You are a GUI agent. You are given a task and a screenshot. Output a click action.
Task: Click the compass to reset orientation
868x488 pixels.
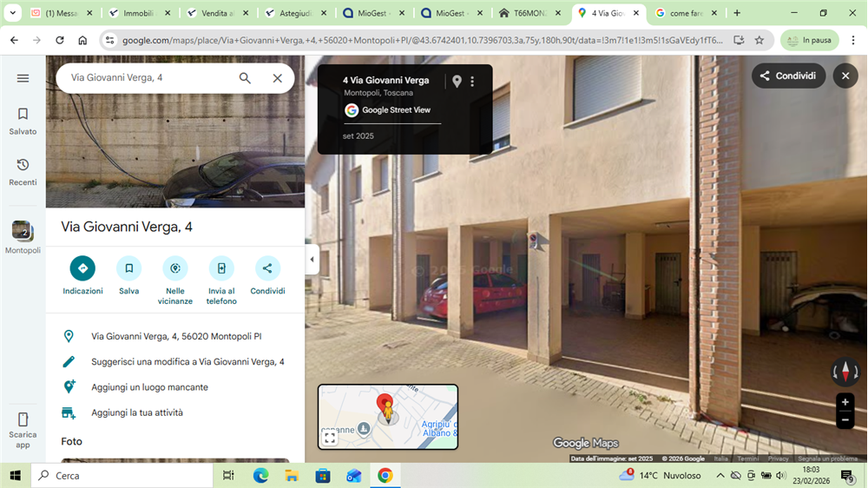tap(845, 372)
